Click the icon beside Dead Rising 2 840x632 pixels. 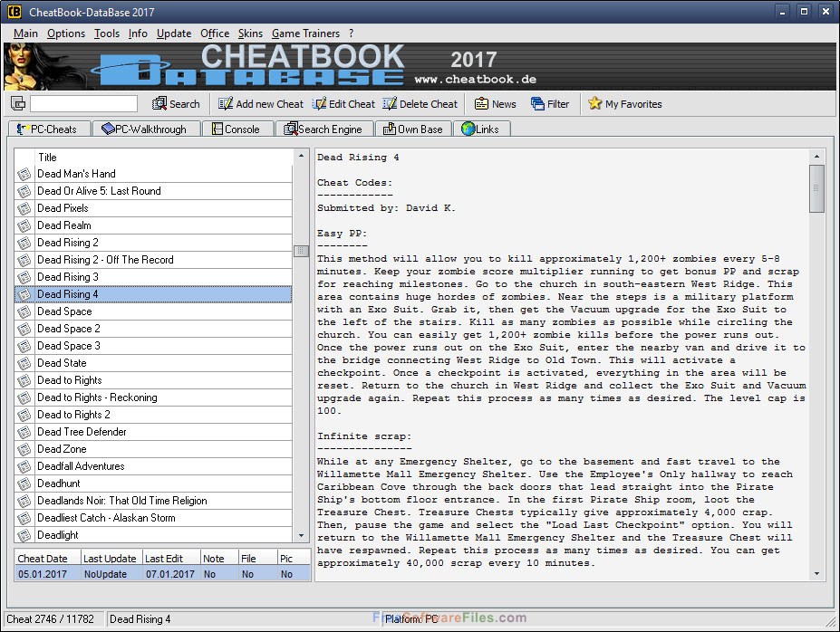24,243
